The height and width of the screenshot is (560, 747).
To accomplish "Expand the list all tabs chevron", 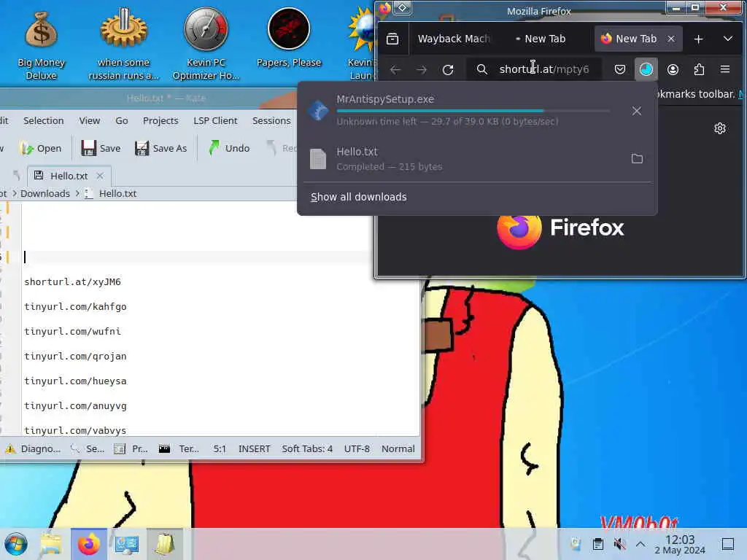I will coord(728,39).
